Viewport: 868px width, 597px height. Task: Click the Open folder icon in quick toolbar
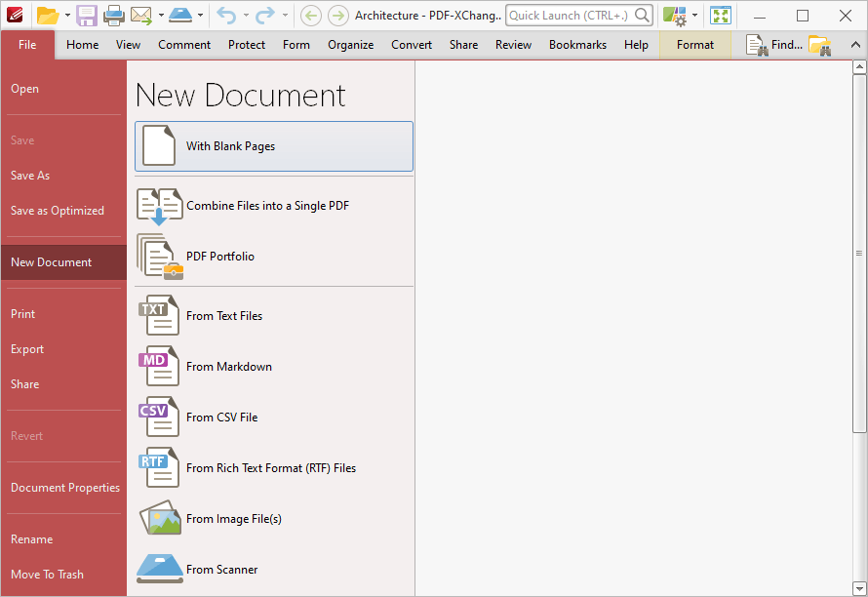(48, 16)
